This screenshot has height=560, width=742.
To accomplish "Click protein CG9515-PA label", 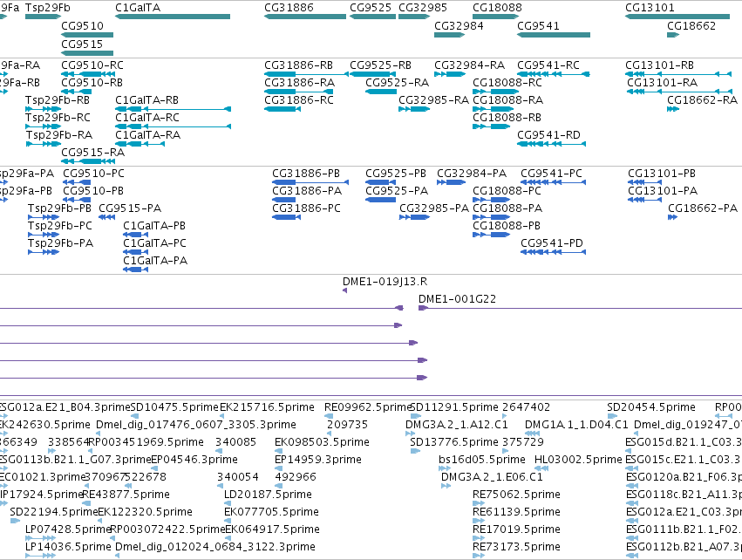I will coord(130,208).
